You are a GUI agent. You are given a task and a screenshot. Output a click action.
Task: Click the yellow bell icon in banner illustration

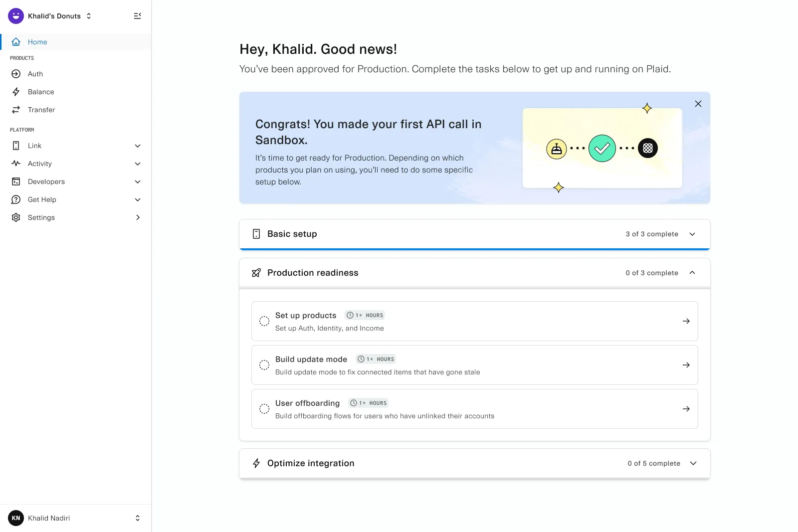pos(557,149)
